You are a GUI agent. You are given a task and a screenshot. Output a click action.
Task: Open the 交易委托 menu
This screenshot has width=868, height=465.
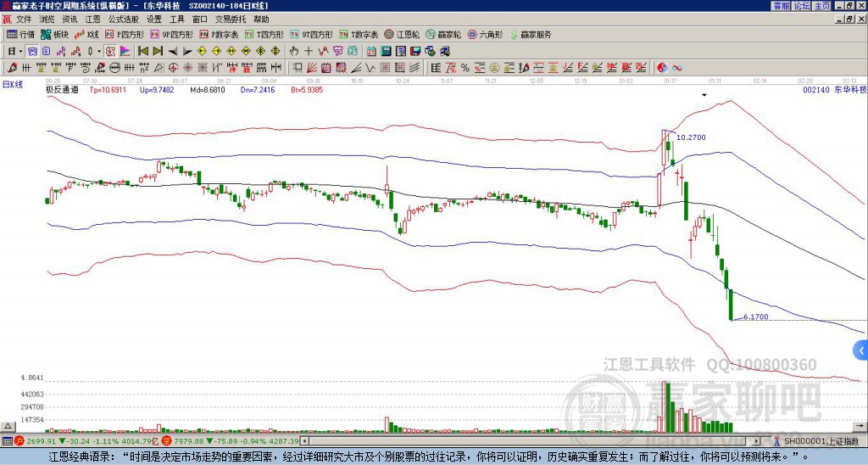coord(231,20)
